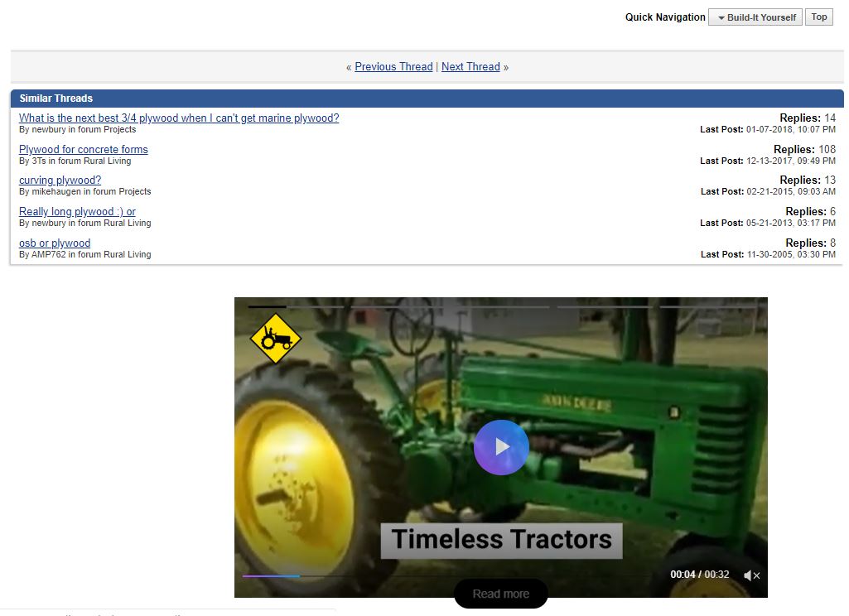Image resolution: width=849 pixels, height=616 pixels.
Task: Click the John Deere lettering on tractor hood
Action: tap(577, 405)
